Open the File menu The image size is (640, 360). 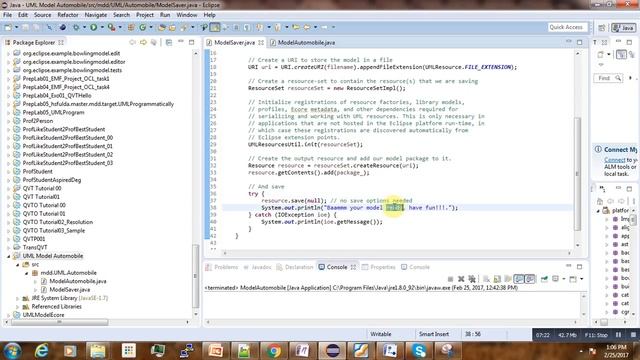click(7, 15)
